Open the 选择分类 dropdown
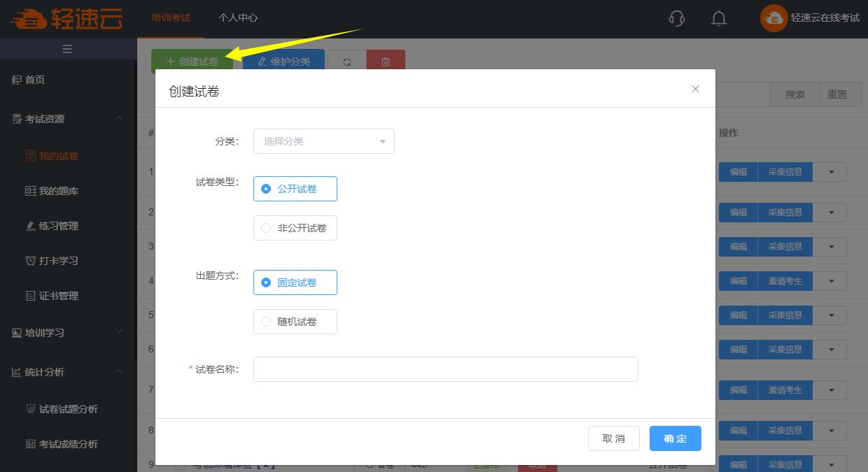The height and width of the screenshot is (472, 868). pyautogui.click(x=323, y=141)
